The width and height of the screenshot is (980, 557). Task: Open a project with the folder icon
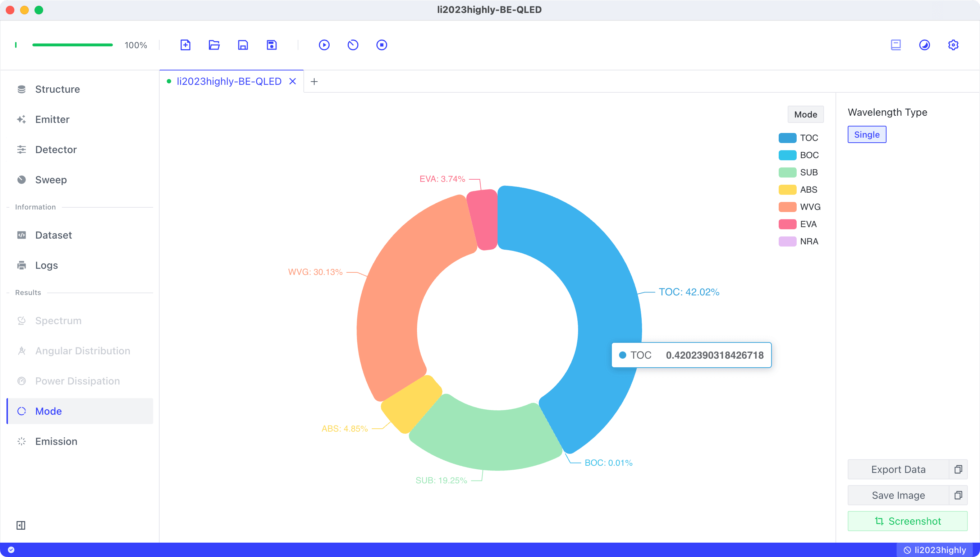point(214,45)
